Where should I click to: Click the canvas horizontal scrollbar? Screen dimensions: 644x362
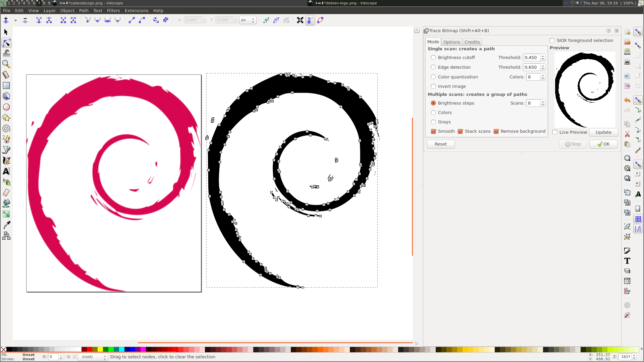274,343
